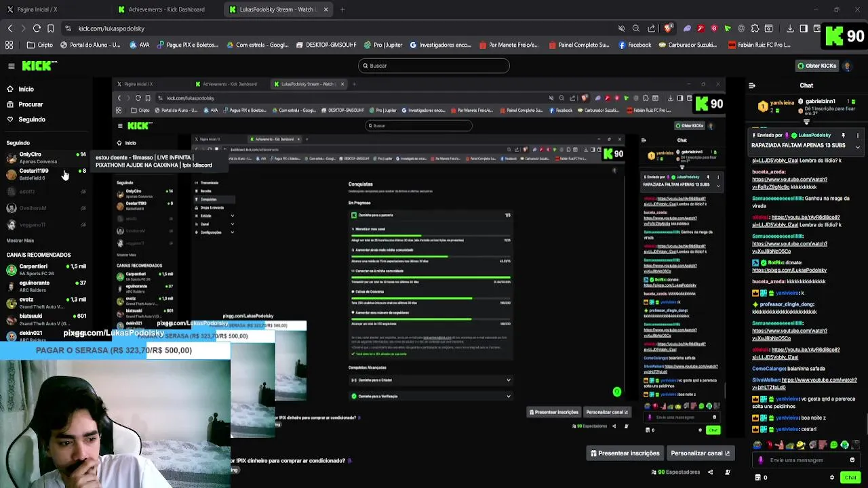Expand followed channels with Mostrar Mais

pyautogui.click(x=20, y=241)
